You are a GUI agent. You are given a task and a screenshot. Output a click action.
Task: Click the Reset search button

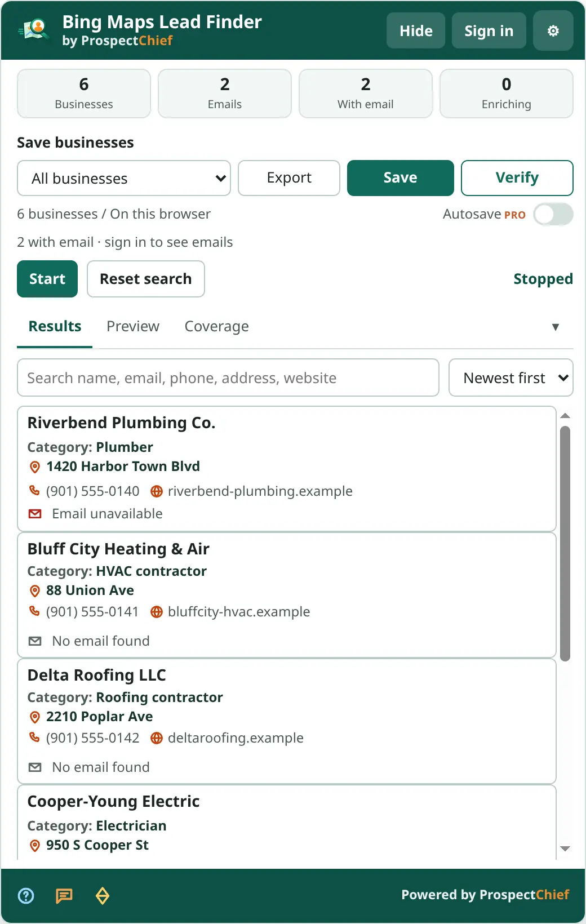pyautogui.click(x=146, y=279)
